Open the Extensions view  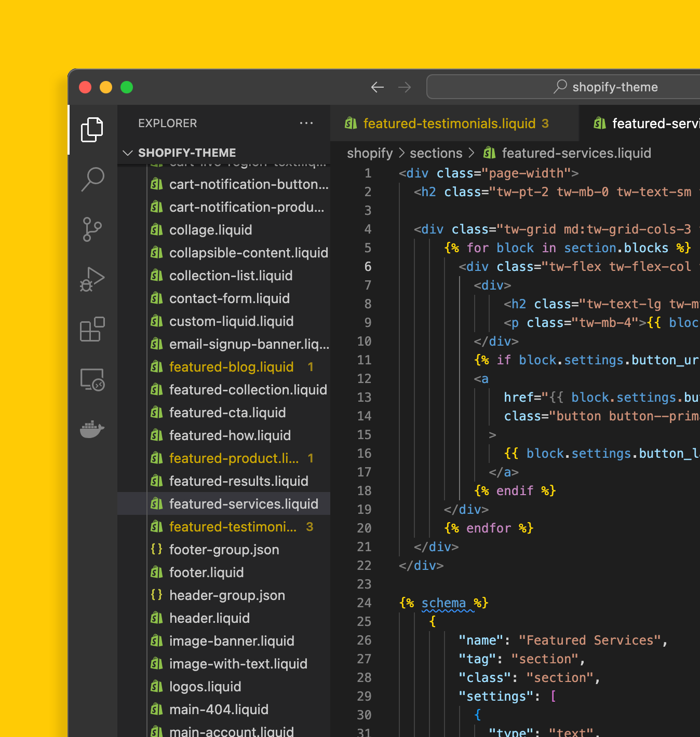click(x=92, y=329)
